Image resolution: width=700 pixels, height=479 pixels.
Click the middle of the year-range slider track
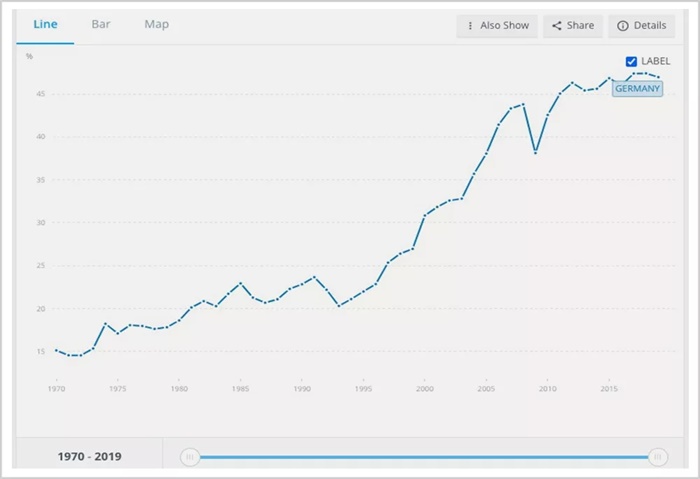[x=423, y=457]
